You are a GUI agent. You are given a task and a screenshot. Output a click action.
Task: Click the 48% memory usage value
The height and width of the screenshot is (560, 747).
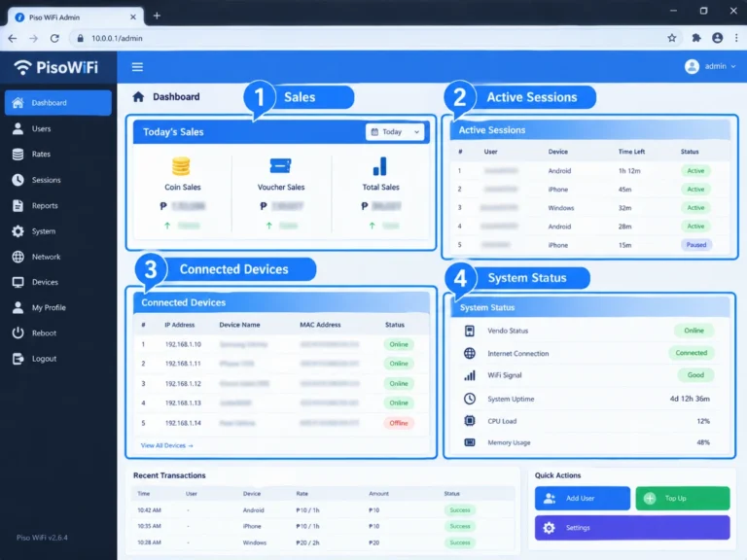[703, 442]
